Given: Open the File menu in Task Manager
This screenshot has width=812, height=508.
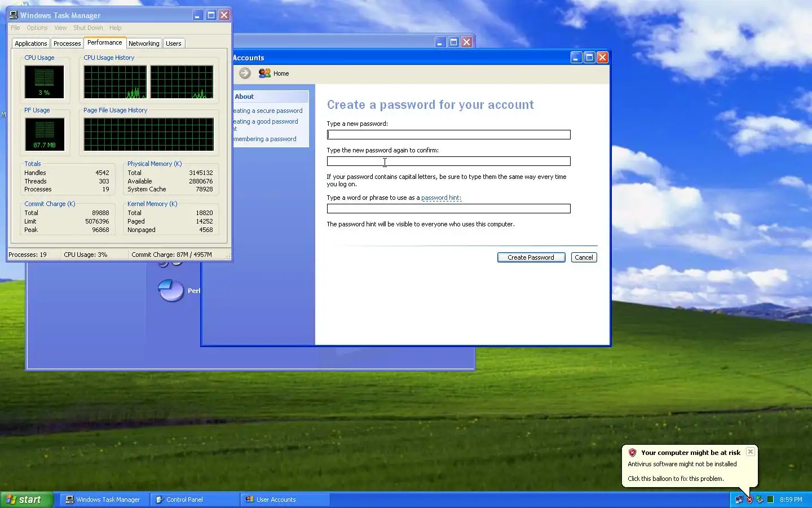Looking at the screenshot, I should [x=15, y=28].
